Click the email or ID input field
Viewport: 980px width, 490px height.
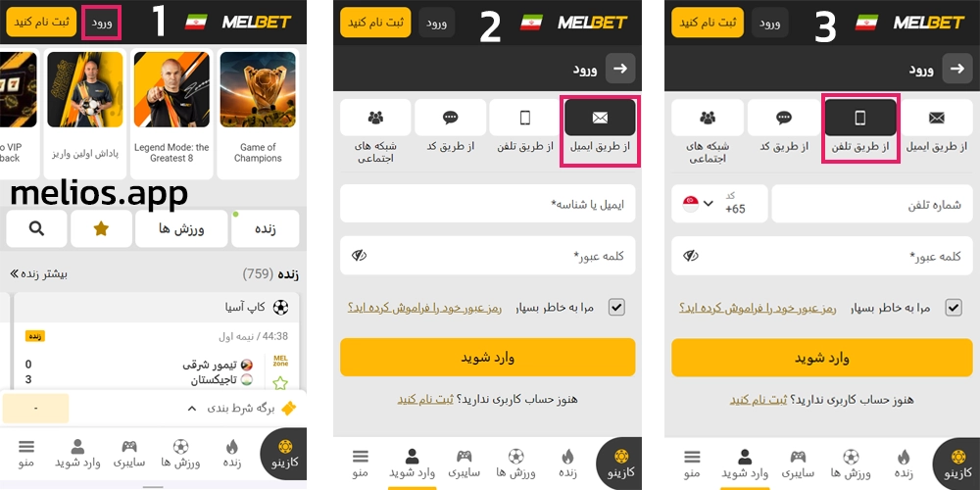pos(487,204)
